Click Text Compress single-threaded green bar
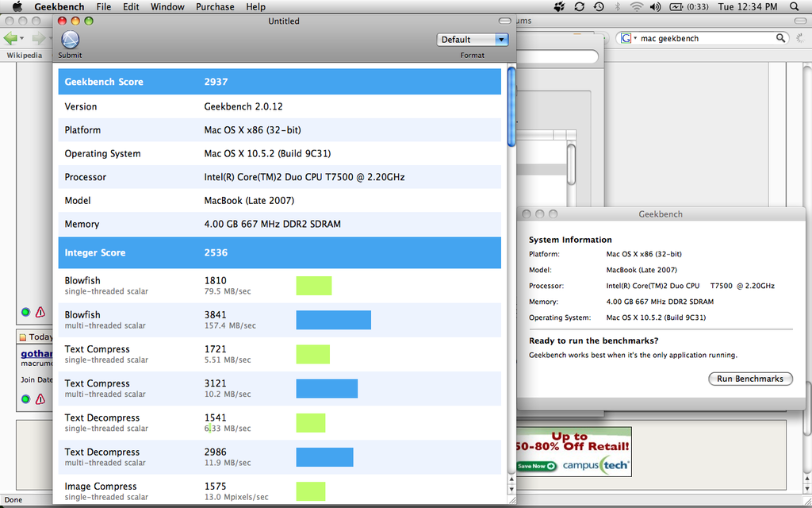 (312, 354)
